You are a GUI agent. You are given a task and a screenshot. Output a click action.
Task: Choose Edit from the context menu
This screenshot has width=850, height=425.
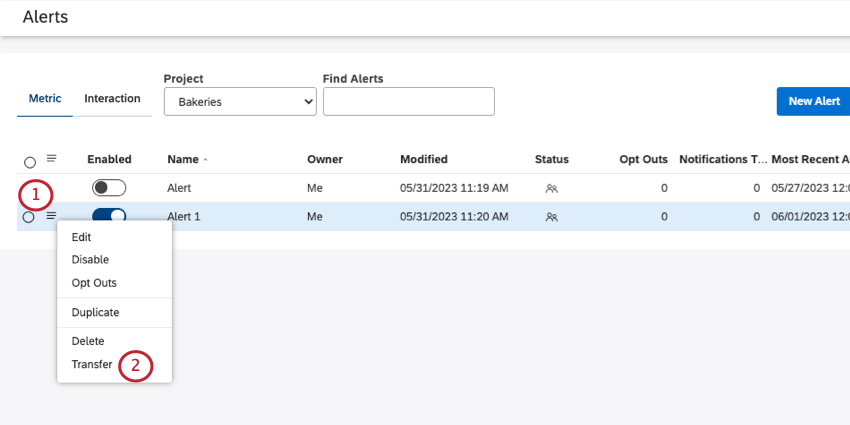point(82,237)
